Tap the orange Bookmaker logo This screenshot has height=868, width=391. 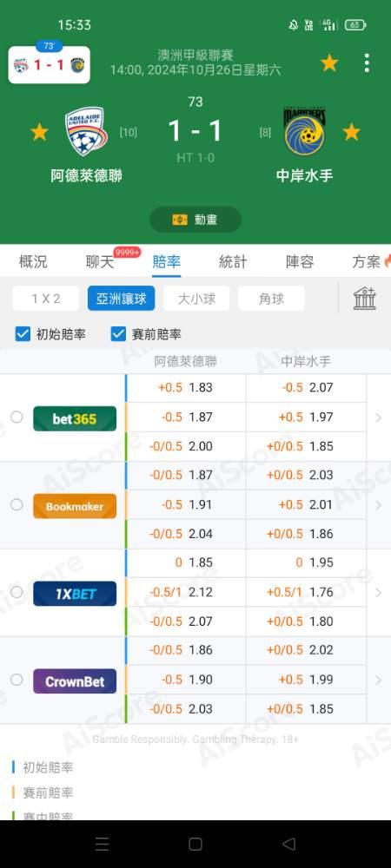coord(75,506)
